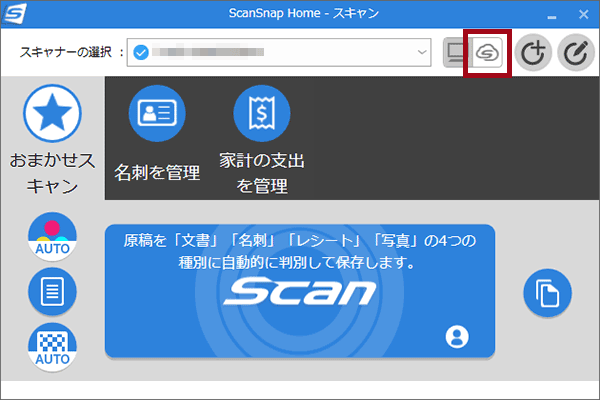This screenshot has width=600, height=400.
Task: Switch to cloud save mode
Action: 487,52
